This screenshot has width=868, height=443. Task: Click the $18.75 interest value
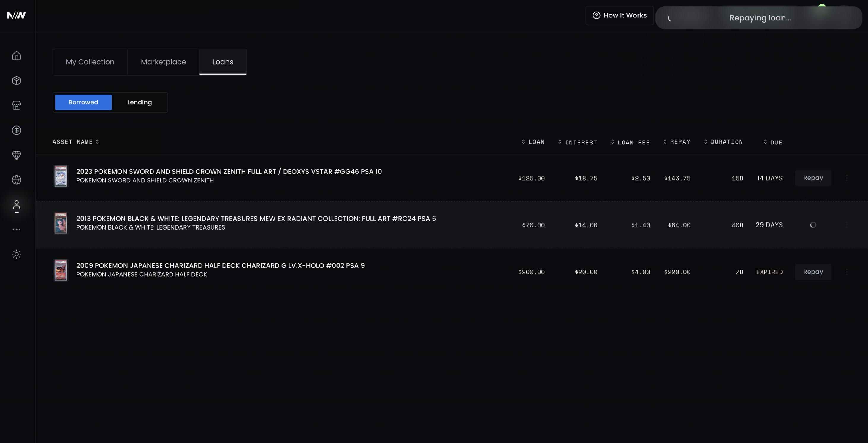(x=586, y=178)
